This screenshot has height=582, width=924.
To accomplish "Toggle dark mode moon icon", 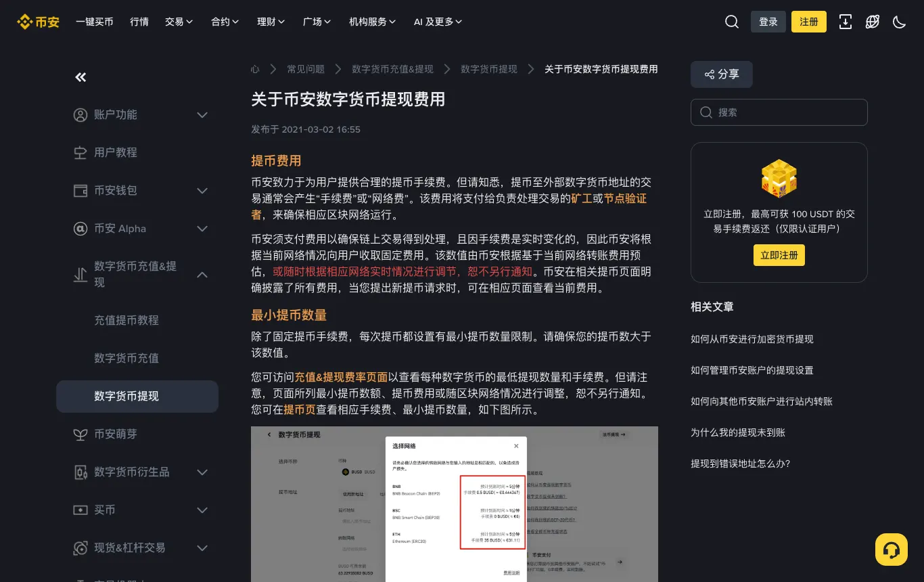I will pyautogui.click(x=900, y=22).
